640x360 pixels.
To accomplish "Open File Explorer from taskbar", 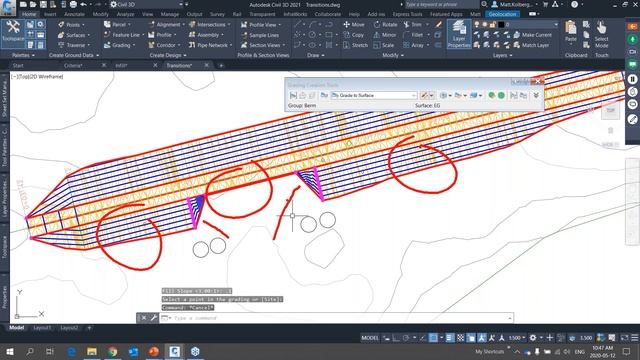I will pos(92,351).
